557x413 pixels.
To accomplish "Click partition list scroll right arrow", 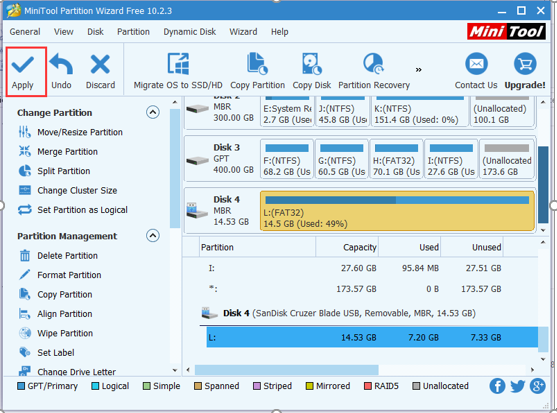I will [x=532, y=370].
